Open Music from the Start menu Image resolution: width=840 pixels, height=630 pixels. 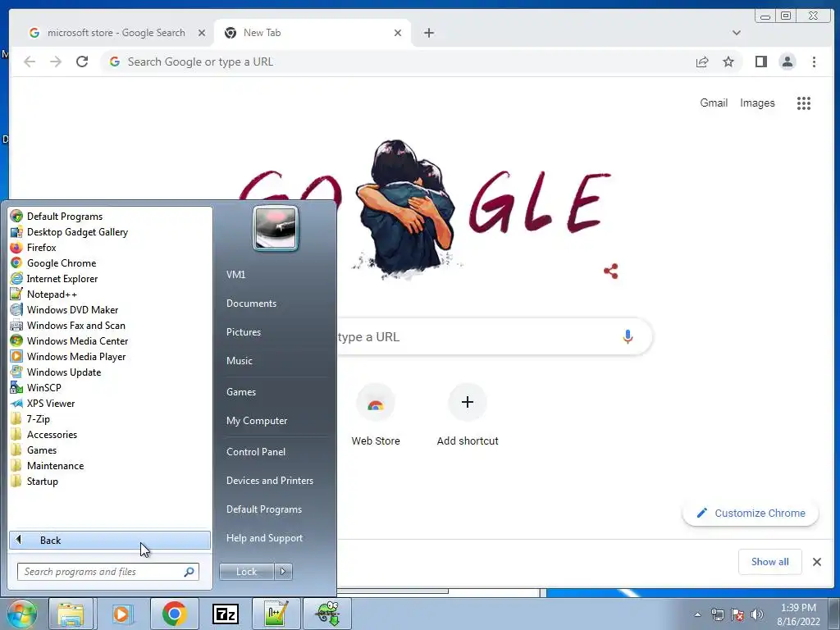[239, 361]
